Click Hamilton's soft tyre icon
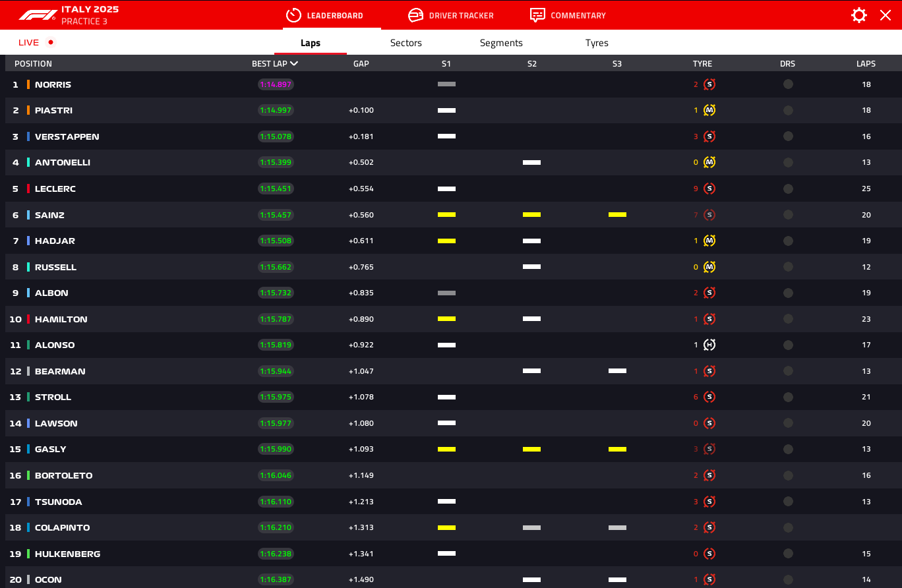The height and width of the screenshot is (588, 902). pyautogui.click(x=709, y=319)
